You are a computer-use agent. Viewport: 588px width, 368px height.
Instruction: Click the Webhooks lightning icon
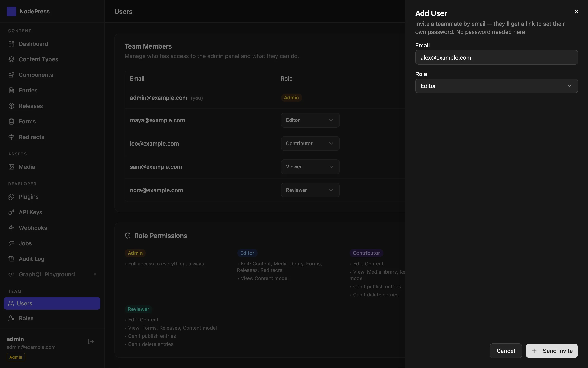[x=11, y=228]
